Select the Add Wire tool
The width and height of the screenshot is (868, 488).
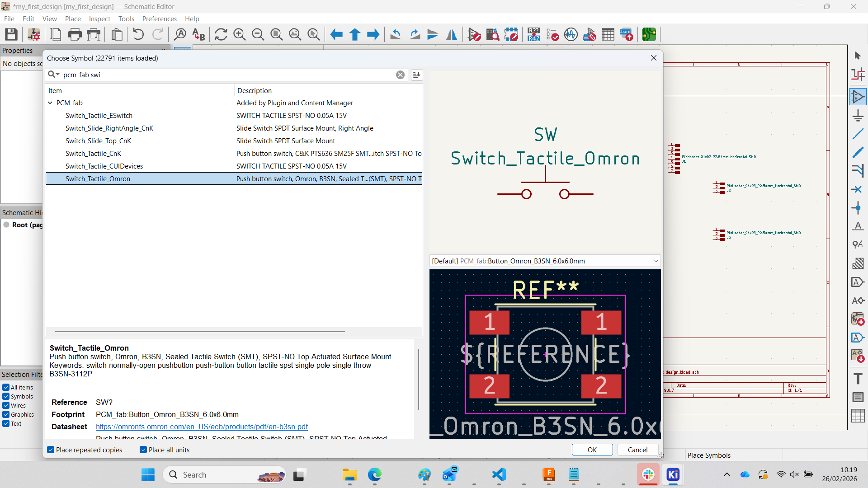click(x=858, y=134)
